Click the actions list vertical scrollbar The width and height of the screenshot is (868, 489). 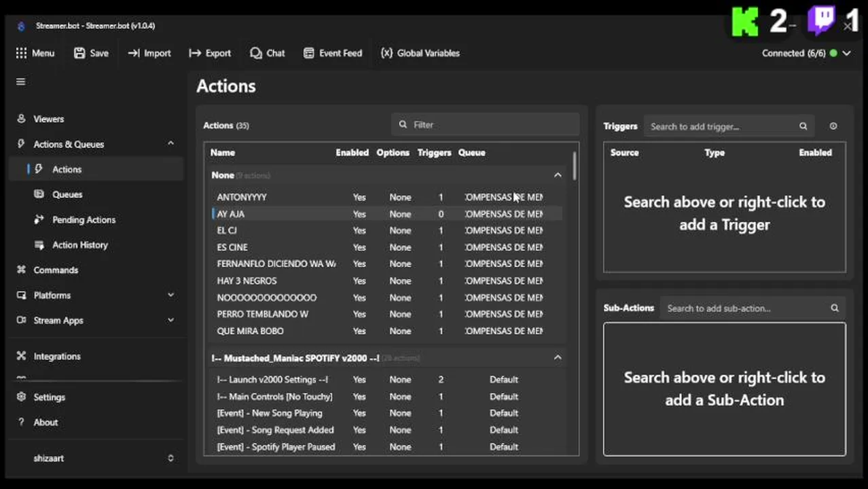tap(575, 166)
